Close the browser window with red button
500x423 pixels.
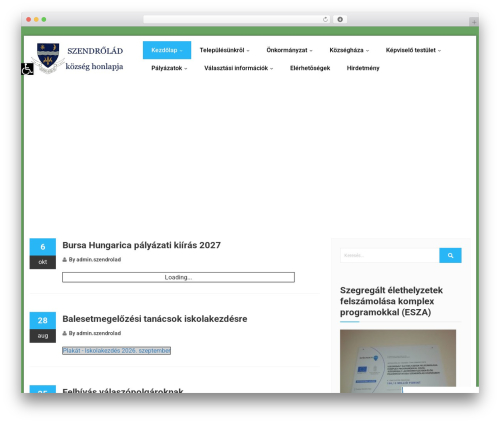(x=29, y=20)
